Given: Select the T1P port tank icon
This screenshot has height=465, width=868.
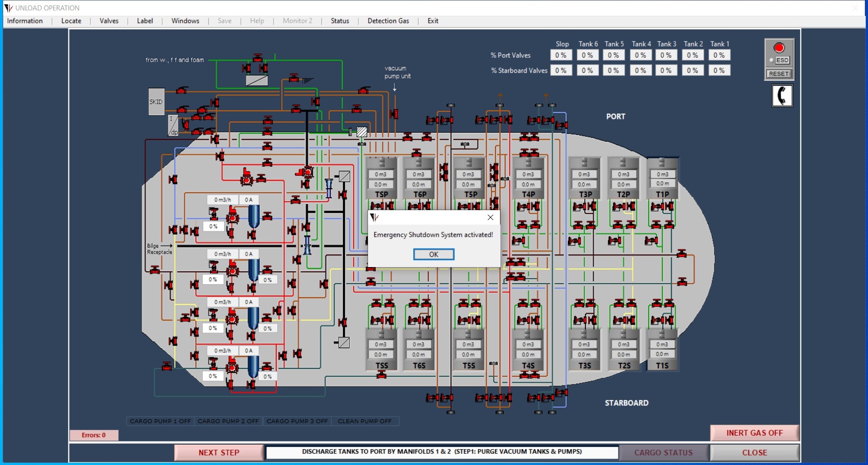Looking at the screenshot, I should 662,178.
